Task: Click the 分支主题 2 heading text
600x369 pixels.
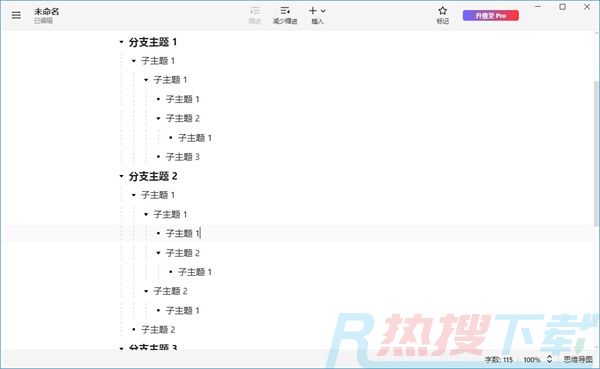Action: point(153,176)
